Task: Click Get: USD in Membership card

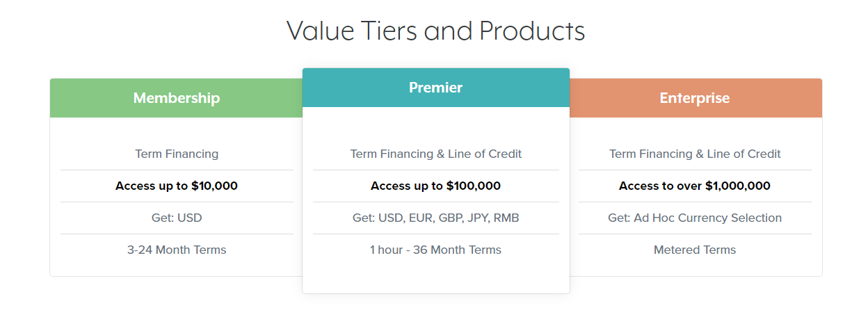Action: click(x=177, y=218)
